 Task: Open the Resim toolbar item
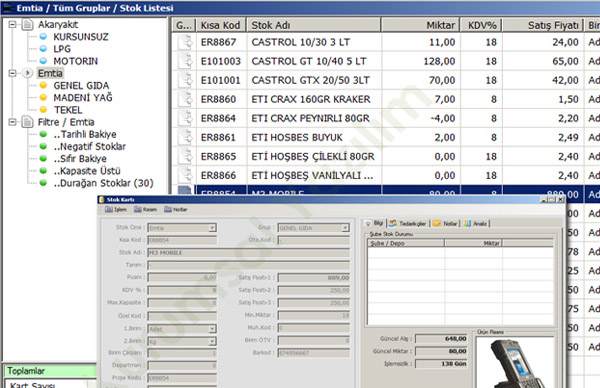click(x=145, y=209)
